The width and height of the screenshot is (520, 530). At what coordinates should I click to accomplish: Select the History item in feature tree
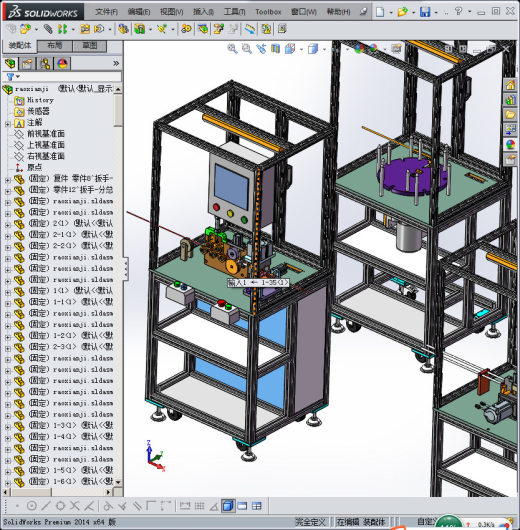pos(40,100)
